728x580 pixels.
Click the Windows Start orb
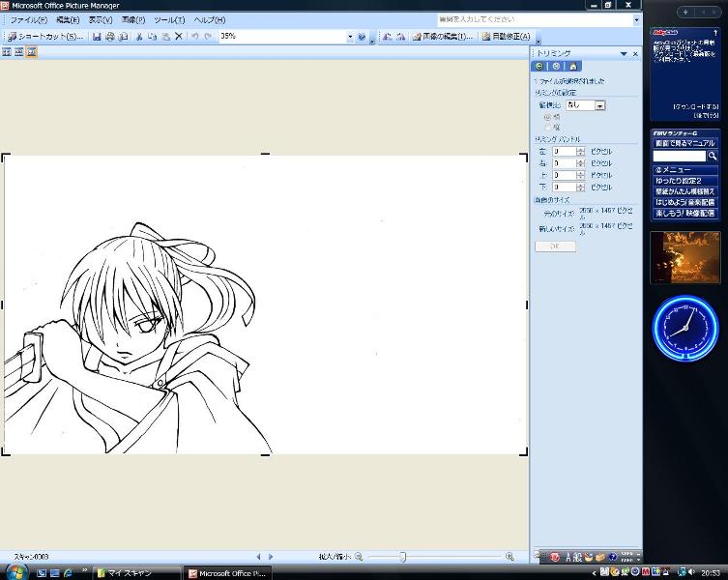16,571
